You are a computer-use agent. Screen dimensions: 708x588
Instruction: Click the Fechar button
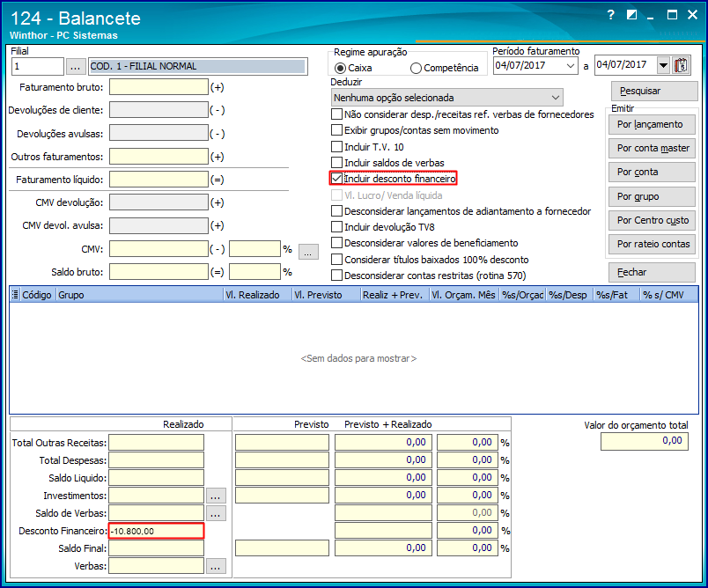pyautogui.click(x=652, y=273)
